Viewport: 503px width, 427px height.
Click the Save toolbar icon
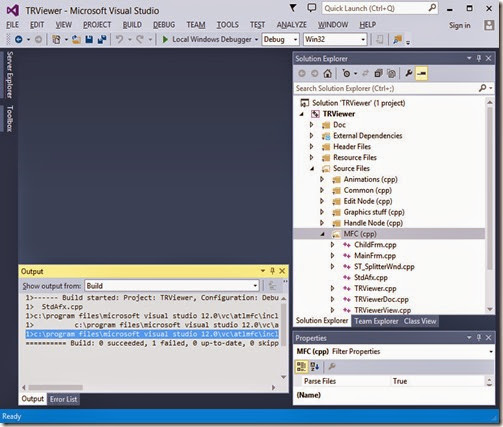pyautogui.click(x=89, y=40)
